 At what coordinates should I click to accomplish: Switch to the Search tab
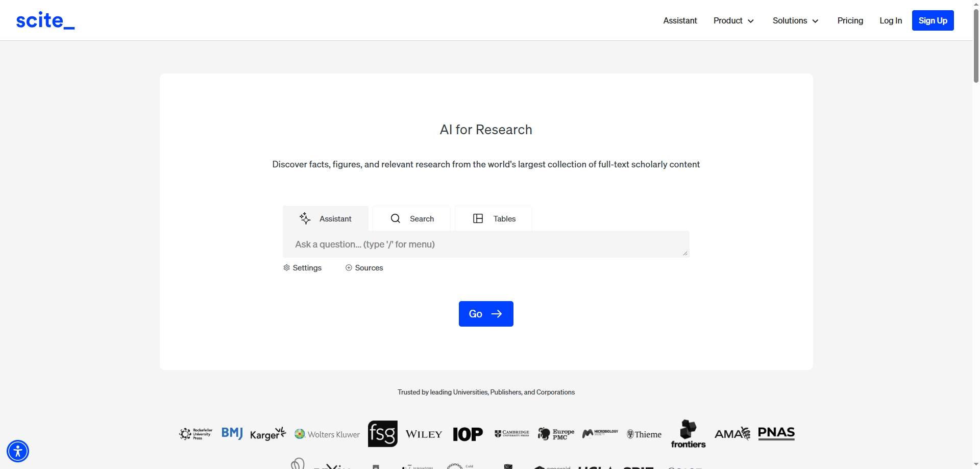click(x=412, y=218)
